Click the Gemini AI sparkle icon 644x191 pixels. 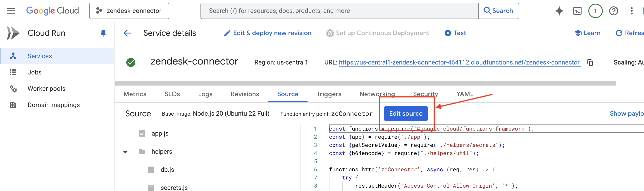[559, 11]
